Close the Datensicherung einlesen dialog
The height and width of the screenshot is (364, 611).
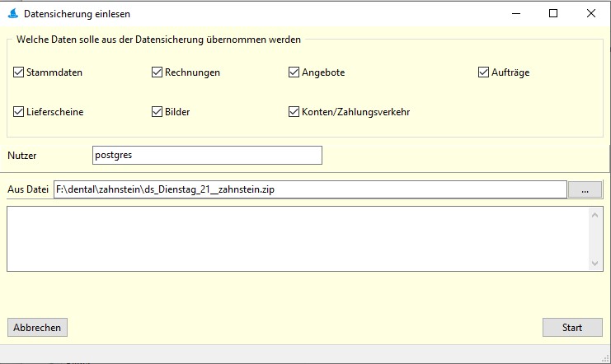coord(591,13)
